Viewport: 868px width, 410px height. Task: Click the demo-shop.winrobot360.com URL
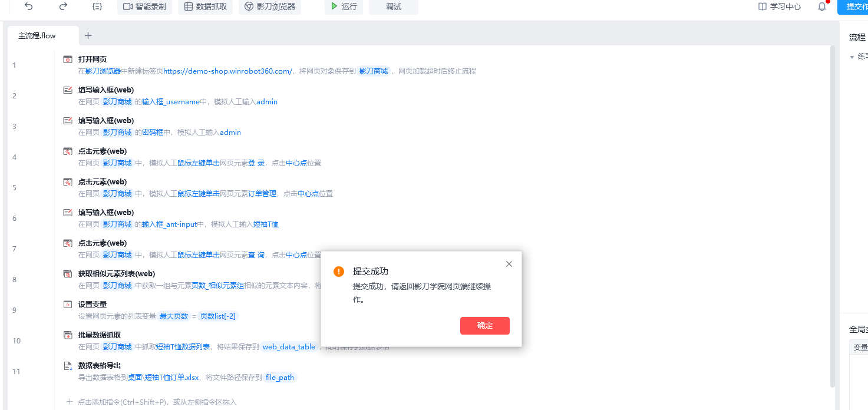(x=227, y=71)
